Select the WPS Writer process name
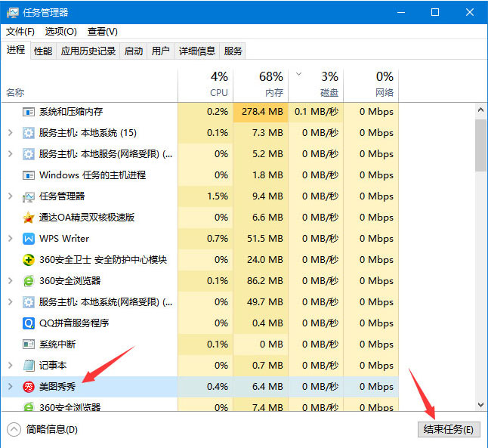 (x=64, y=239)
